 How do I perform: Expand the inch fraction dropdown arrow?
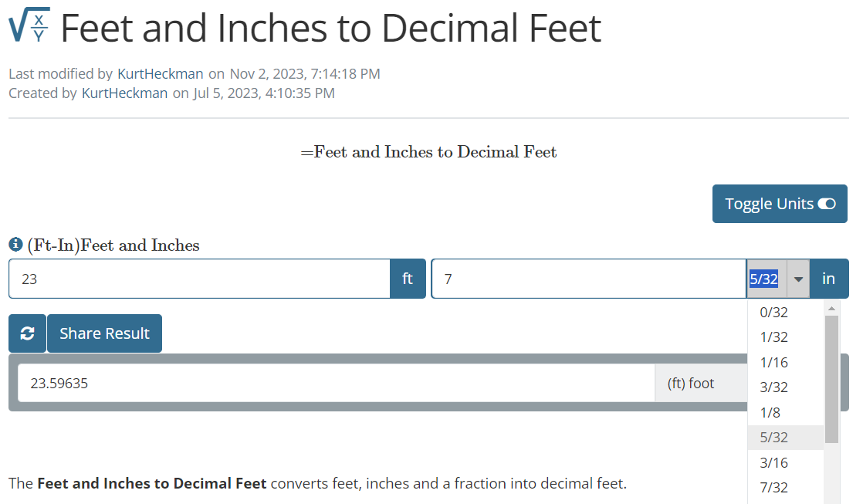[x=798, y=279]
